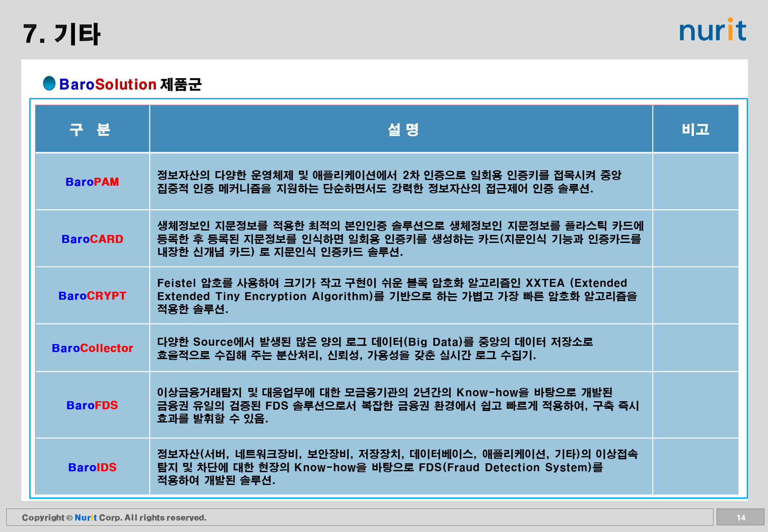Click the 'BaroSolution 제품군' heading
The image size is (768, 532).
(x=130, y=84)
